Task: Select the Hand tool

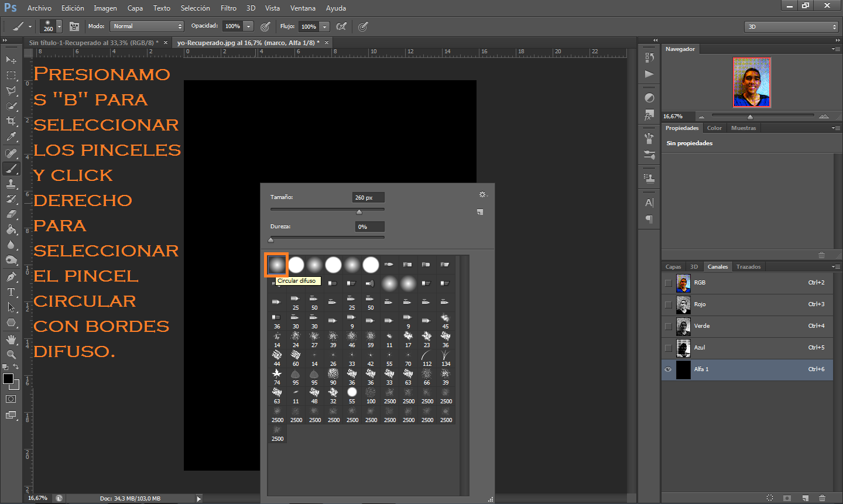Action: (11, 340)
